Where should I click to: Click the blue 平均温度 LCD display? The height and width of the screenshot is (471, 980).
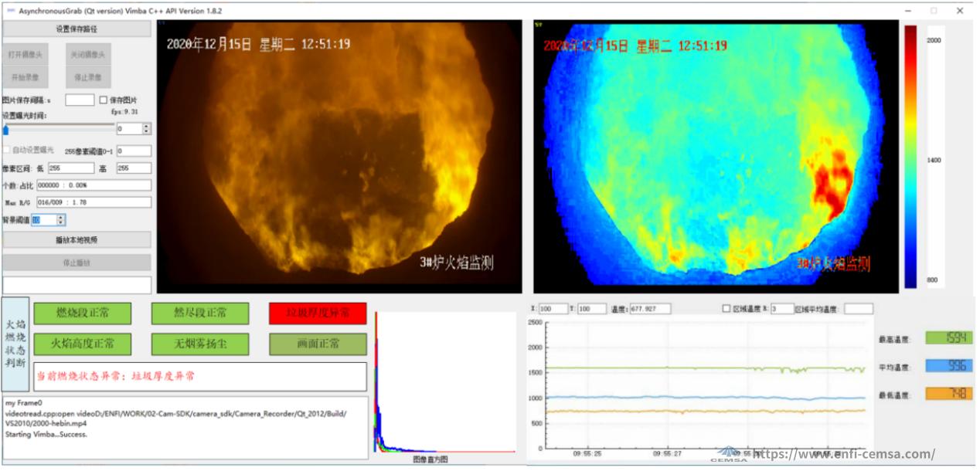948,366
